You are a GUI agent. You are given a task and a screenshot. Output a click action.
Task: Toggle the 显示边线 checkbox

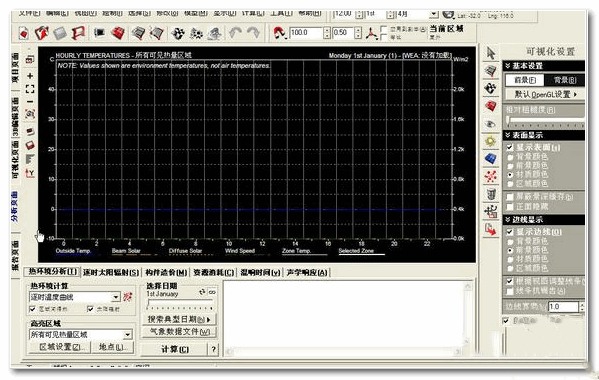pyautogui.click(x=510, y=231)
